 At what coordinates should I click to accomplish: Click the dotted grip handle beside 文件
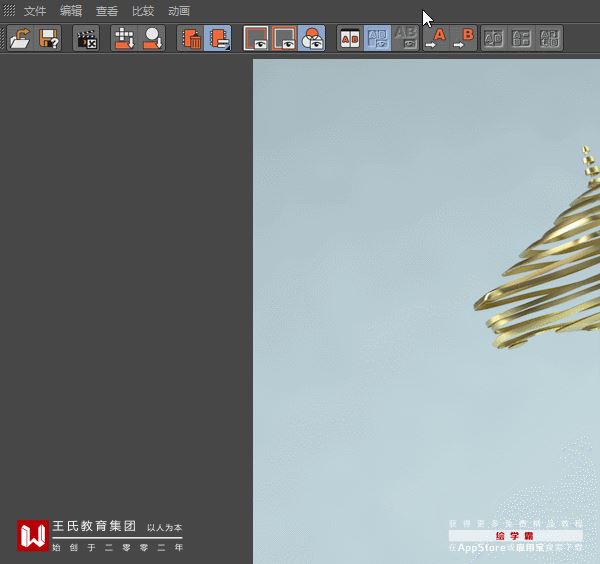tap(9, 11)
